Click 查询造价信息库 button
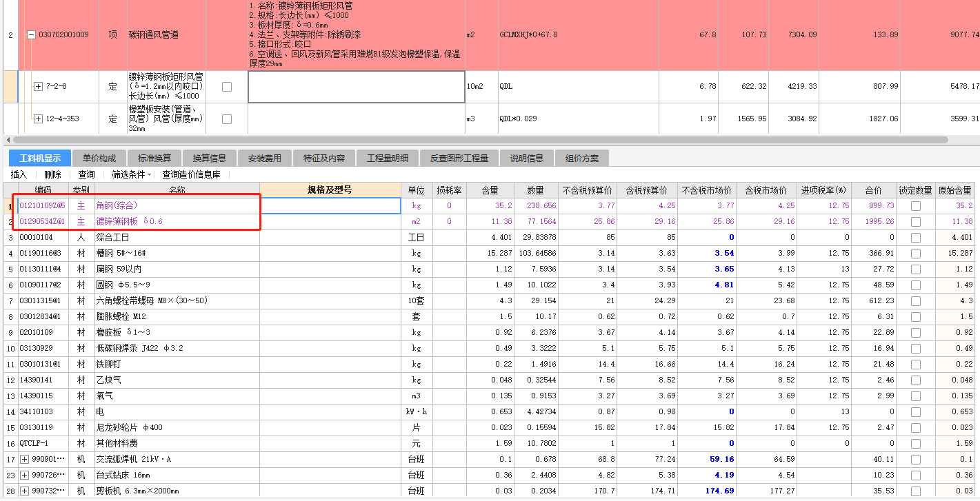The width and height of the screenshot is (980, 501). click(x=191, y=175)
